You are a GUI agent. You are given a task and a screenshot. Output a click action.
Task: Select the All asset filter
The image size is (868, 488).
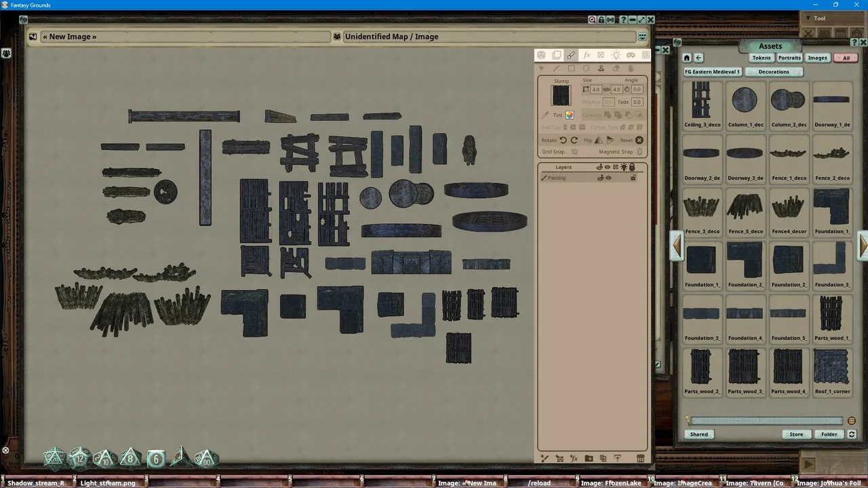[x=846, y=58]
